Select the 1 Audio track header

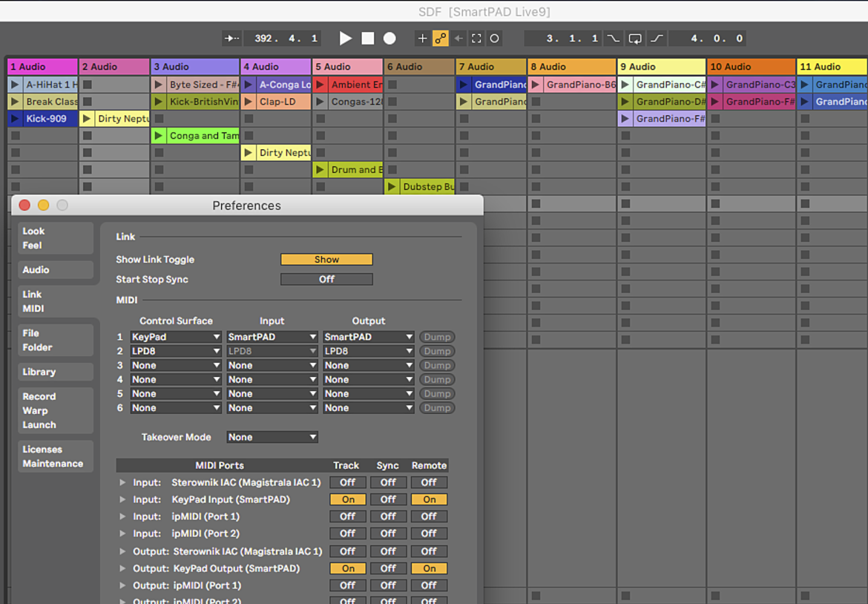coord(42,67)
